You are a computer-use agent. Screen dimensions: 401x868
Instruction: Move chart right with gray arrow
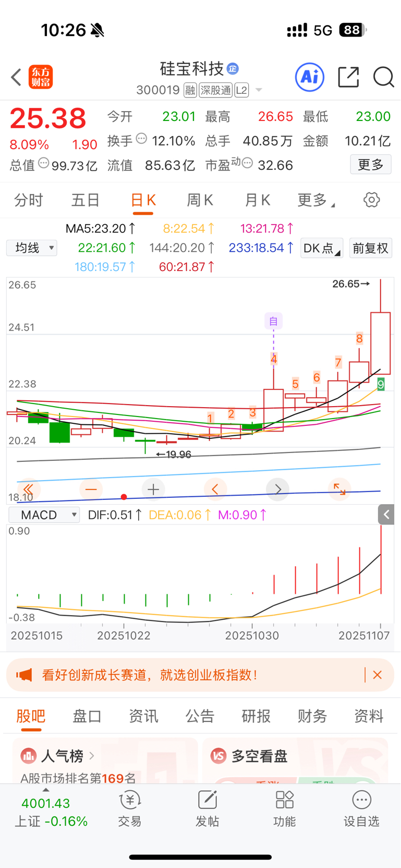point(277,489)
